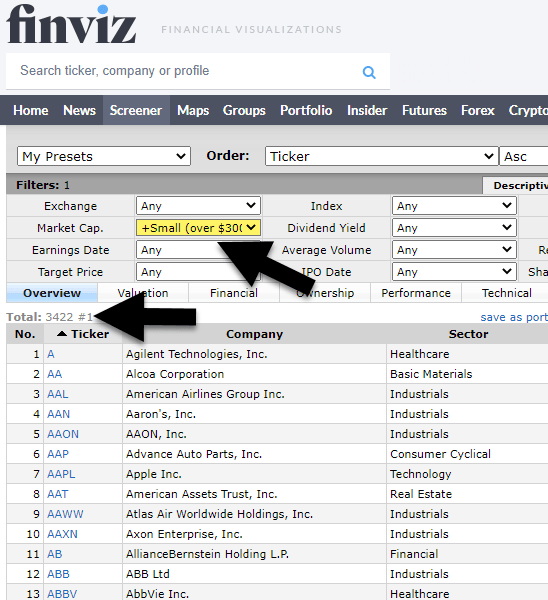Click the finviz logo
This screenshot has width=548, height=600.
72,24
